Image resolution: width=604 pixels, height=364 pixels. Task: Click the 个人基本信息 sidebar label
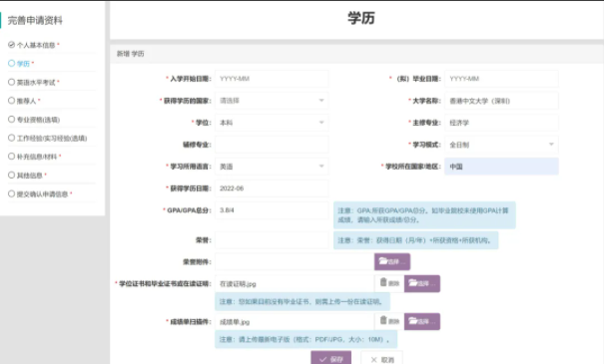tap(36, 45)
